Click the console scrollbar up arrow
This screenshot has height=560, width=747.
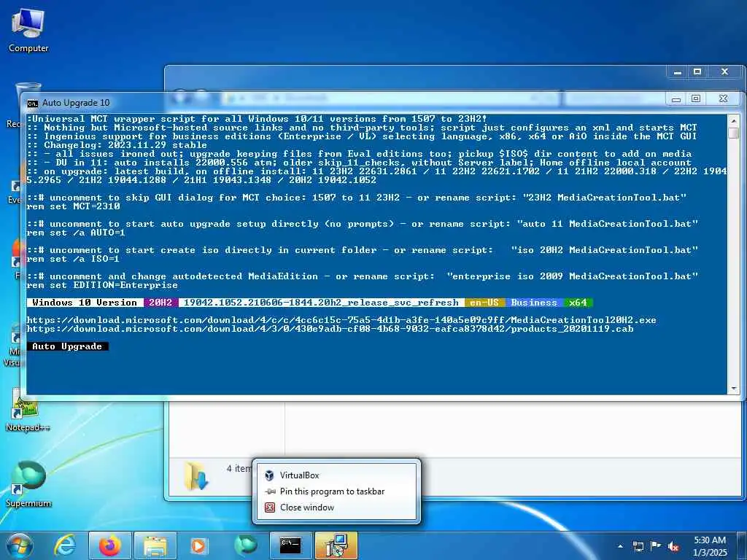pyautogui.click(x=734, y=120)
